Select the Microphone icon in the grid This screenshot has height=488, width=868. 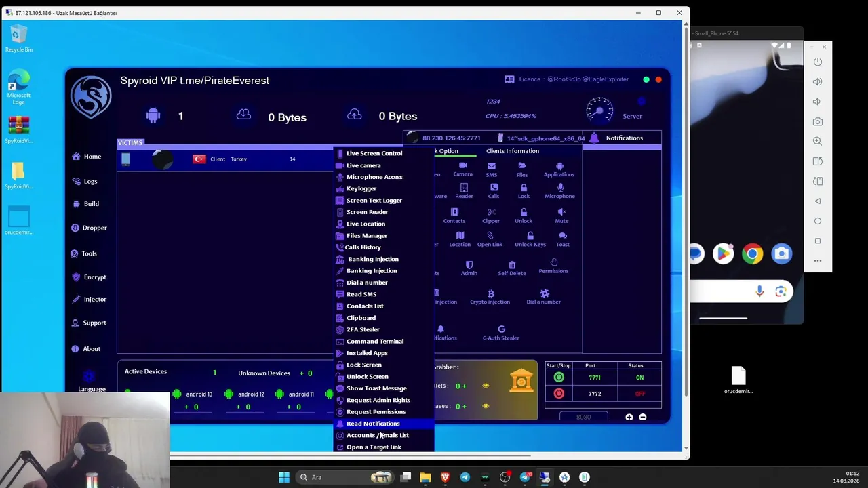[x=559, y=190]
